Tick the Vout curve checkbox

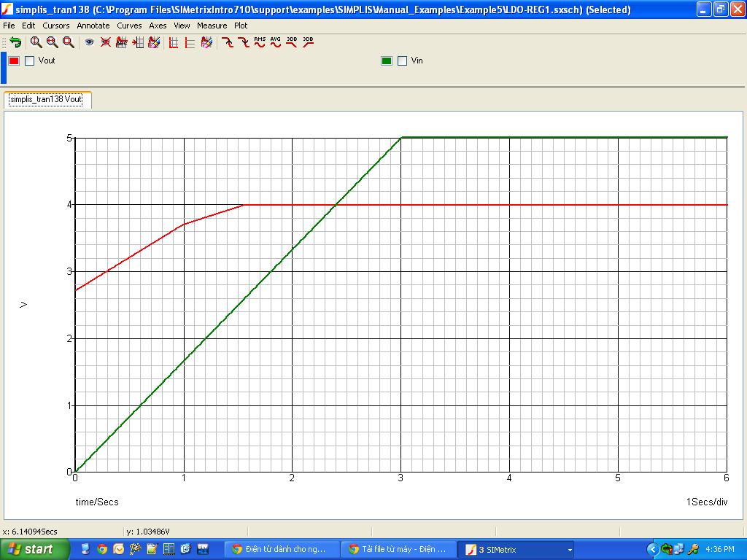pyautogui.click(x=29, y=61)
